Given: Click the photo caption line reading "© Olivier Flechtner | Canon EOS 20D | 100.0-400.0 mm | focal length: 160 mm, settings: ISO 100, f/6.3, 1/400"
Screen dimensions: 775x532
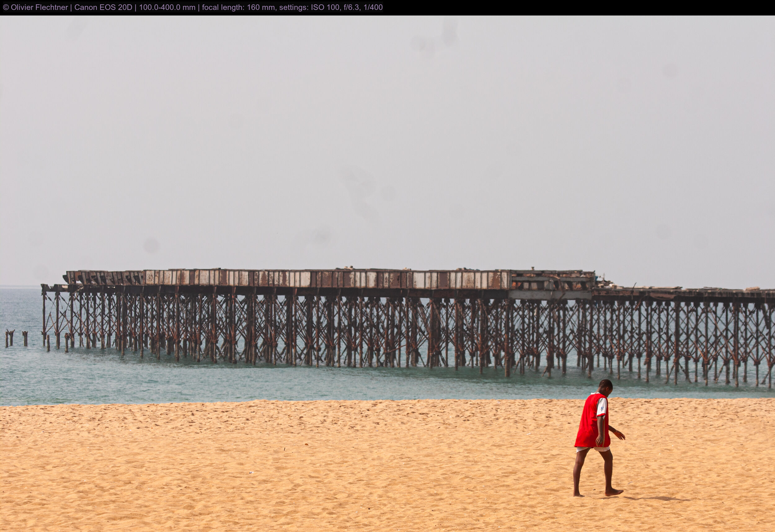Looking at the screenshot, I should click(193, 7).
